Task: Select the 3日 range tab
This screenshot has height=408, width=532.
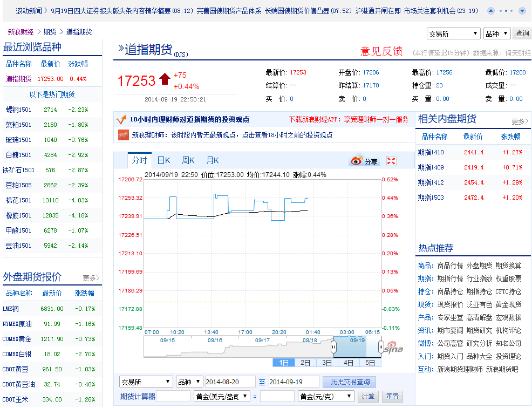Action: (x=327, y=363)
